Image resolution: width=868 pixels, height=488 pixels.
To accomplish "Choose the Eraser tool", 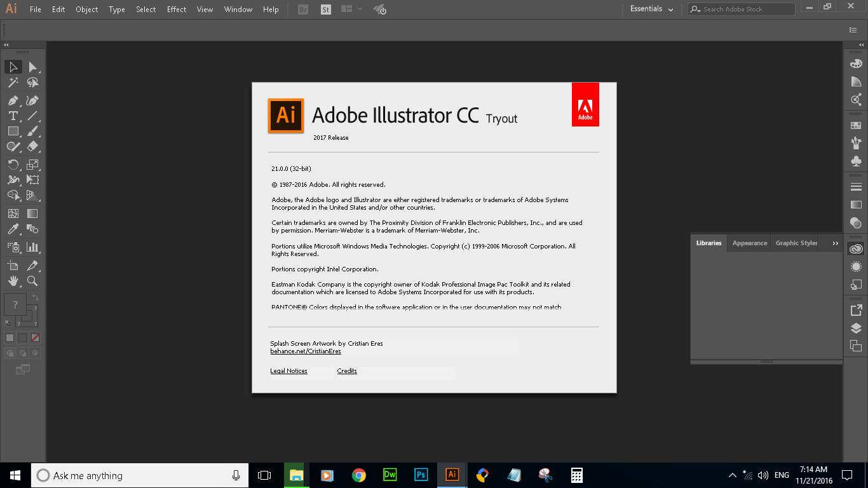I will tap(32, 146).
